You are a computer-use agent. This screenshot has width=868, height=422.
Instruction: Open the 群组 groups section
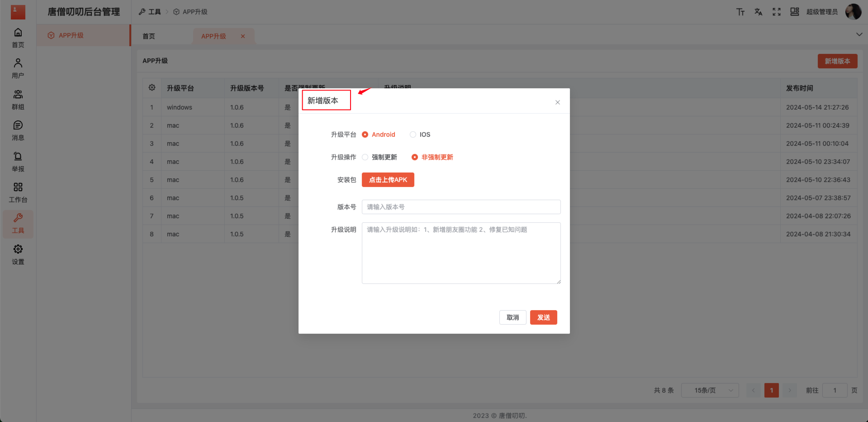pos(18,100)
